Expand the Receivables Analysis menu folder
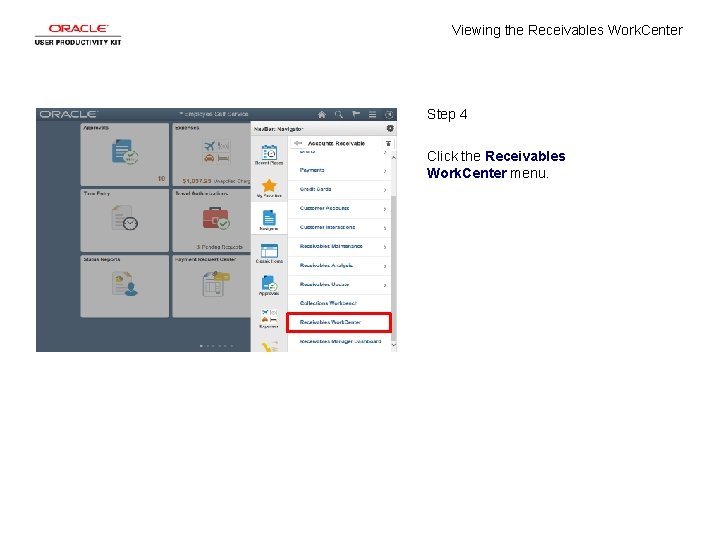720x540 pixels. pos(339,265)
